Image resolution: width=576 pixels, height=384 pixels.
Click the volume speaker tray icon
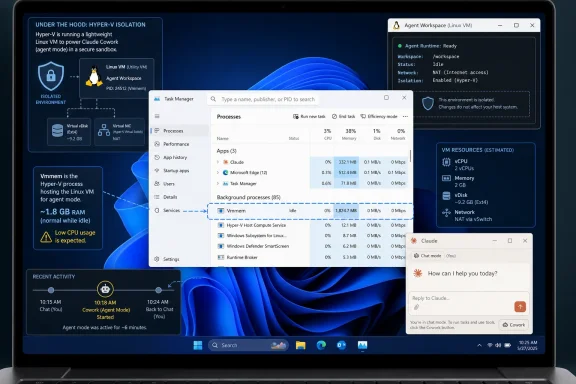tap(498, 345)
